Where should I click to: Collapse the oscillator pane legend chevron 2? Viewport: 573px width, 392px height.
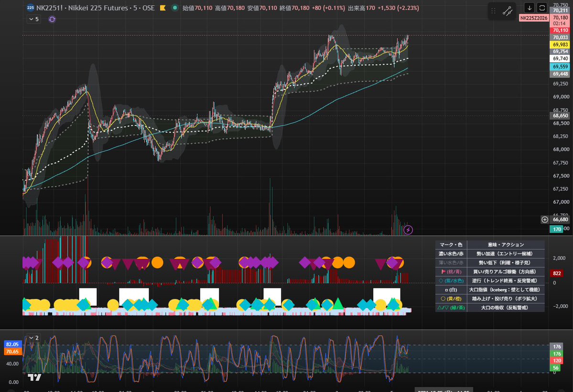pos(33,338)
